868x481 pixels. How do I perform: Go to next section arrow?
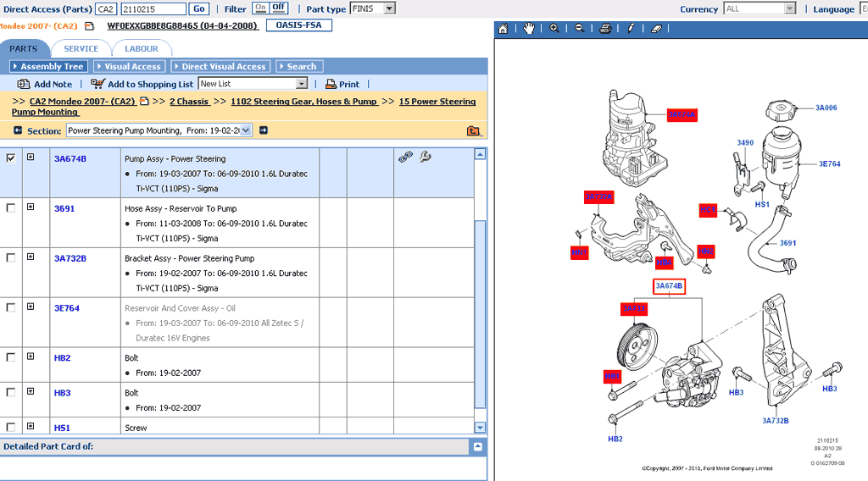pos(264,130)
